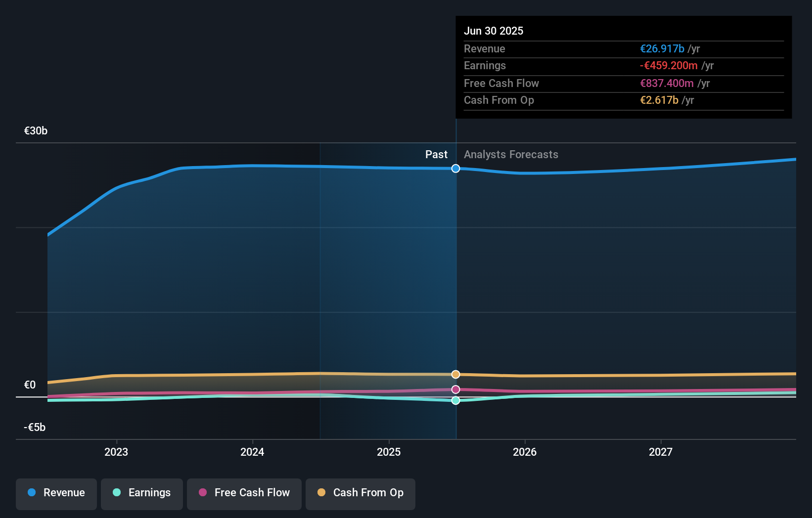Click the Analysts Forecasts label
812x518 pixels.
[511, 154]
